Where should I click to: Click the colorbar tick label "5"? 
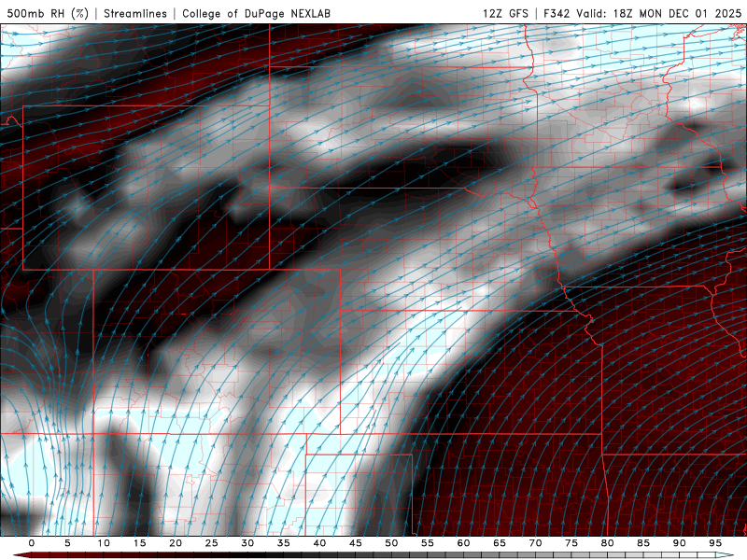[67, 543]
